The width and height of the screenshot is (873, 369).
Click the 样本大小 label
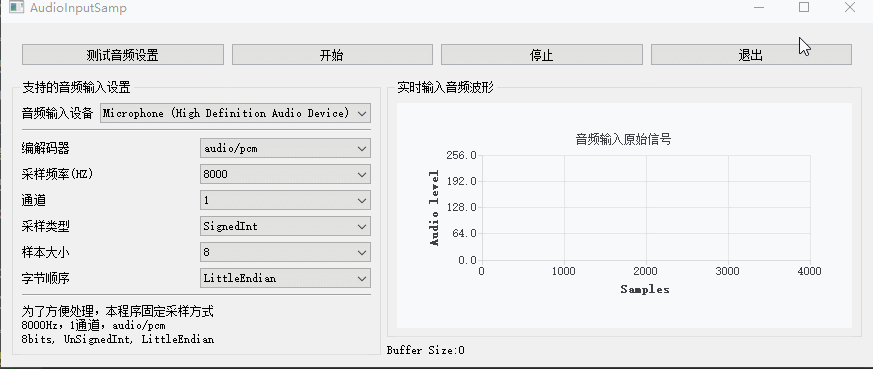coord(46,252)
